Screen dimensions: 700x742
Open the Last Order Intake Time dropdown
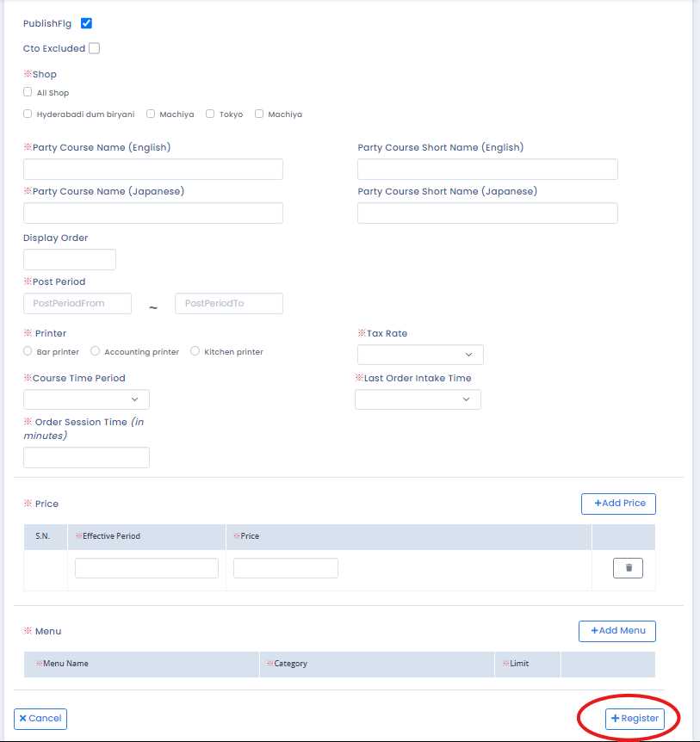pyautogui.click(x=418, y=399)
